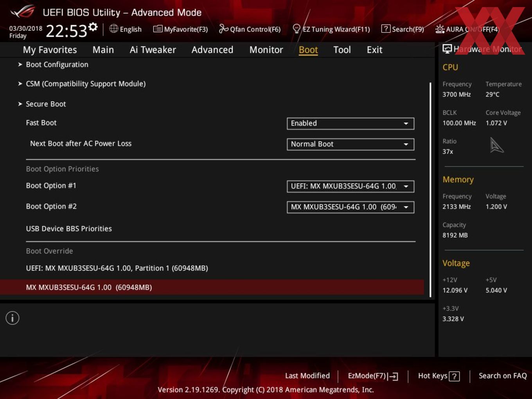Click Core Voltage value 1.072 V
This screenshot has height=399, width=532.
[496, 123]
